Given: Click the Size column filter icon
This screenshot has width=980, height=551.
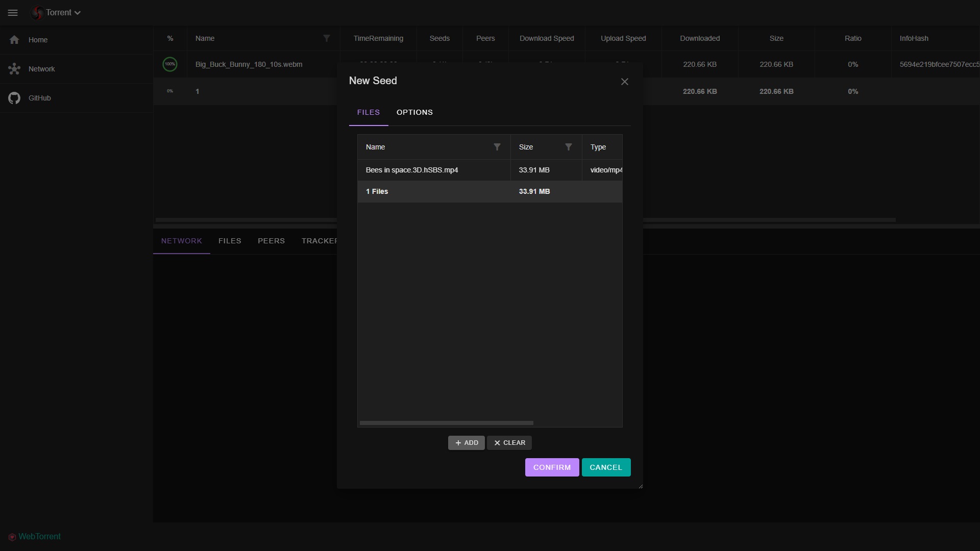Looking at the screenshot, I should (x=568, y=147).
